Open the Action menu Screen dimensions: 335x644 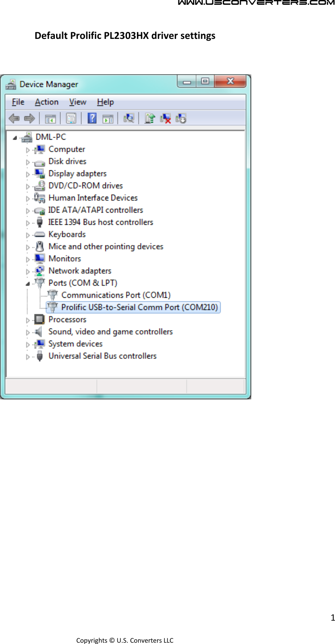pyautogui.click(x=47, y=102)
